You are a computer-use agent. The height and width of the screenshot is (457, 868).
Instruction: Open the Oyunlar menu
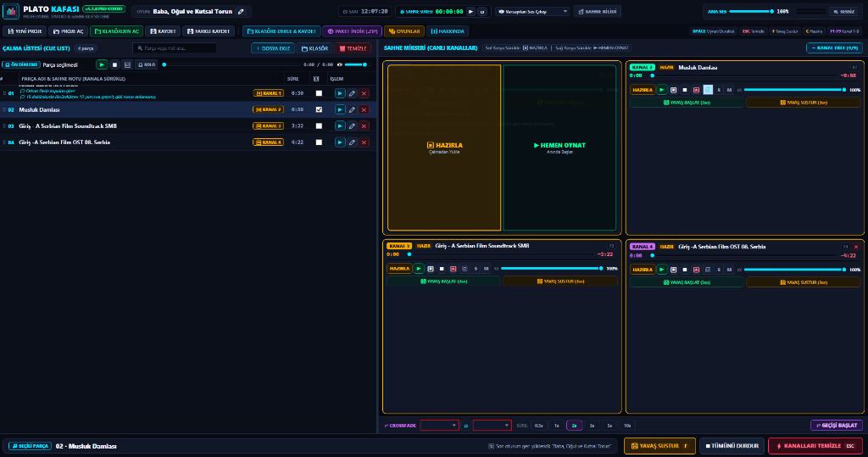[x=404, y=31]
